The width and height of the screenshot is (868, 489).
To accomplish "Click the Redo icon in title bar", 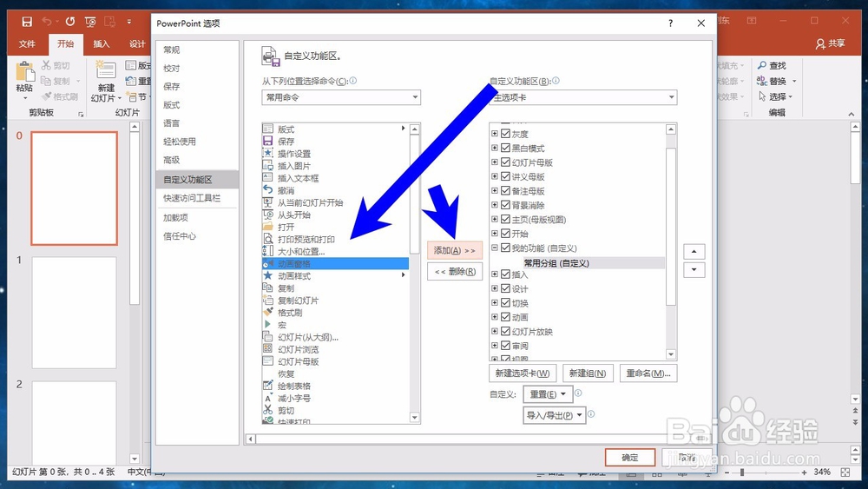I will click(x=69, y=22).
